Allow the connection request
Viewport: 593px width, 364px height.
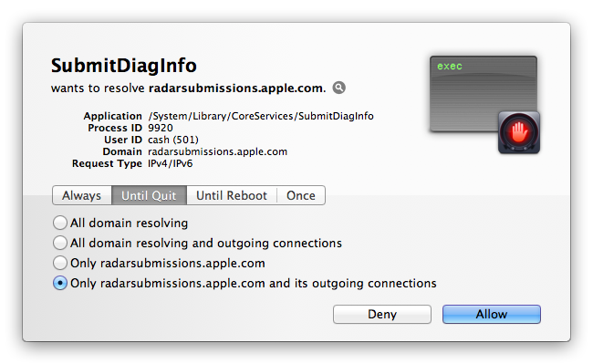click(492, 314)
